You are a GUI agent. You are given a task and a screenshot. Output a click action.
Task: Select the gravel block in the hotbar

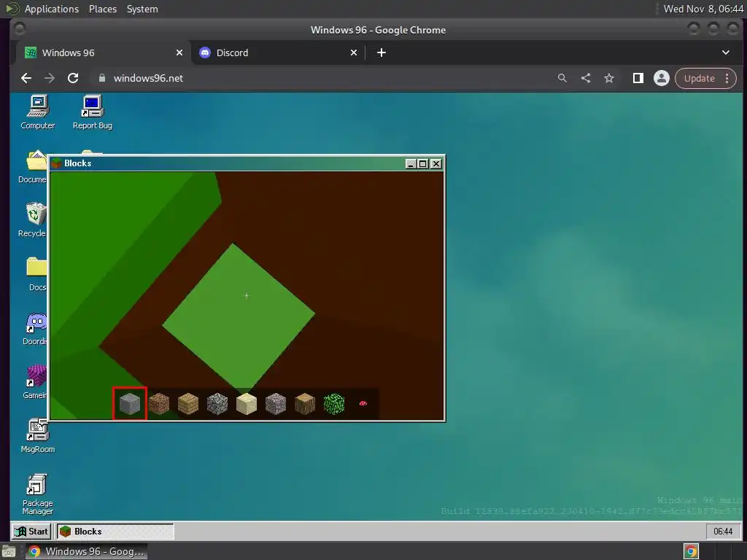pos(276,404)
